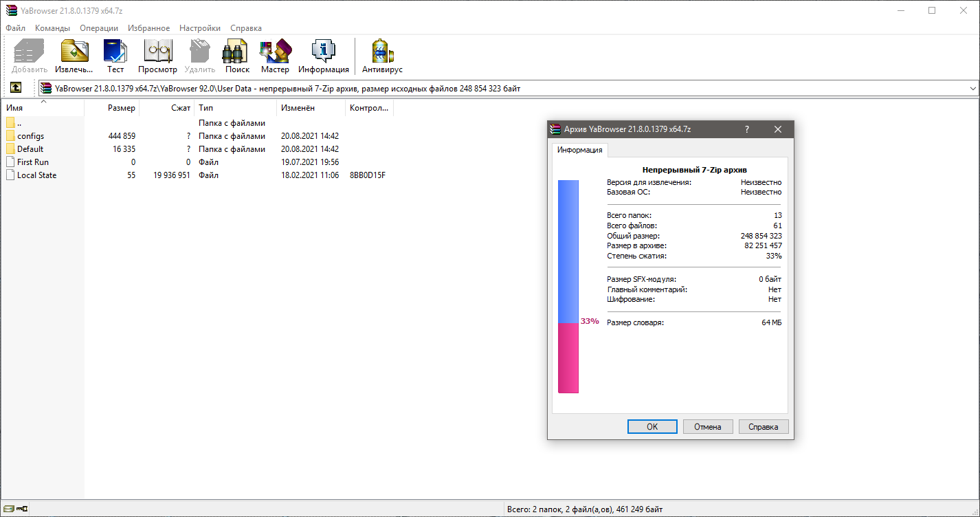This screenshot has width=980, height=517.
Task: Open the Операции menu
Action: 99,28
